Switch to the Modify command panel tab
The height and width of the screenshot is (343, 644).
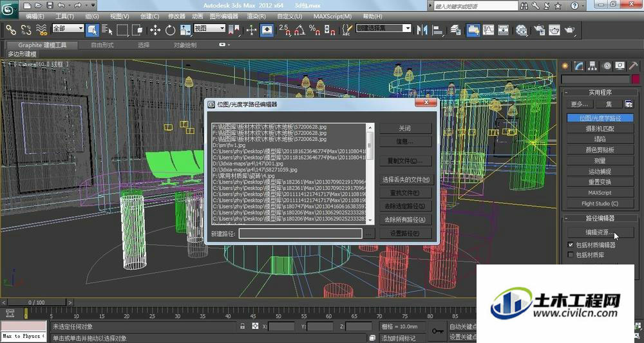tap(579, 66)
